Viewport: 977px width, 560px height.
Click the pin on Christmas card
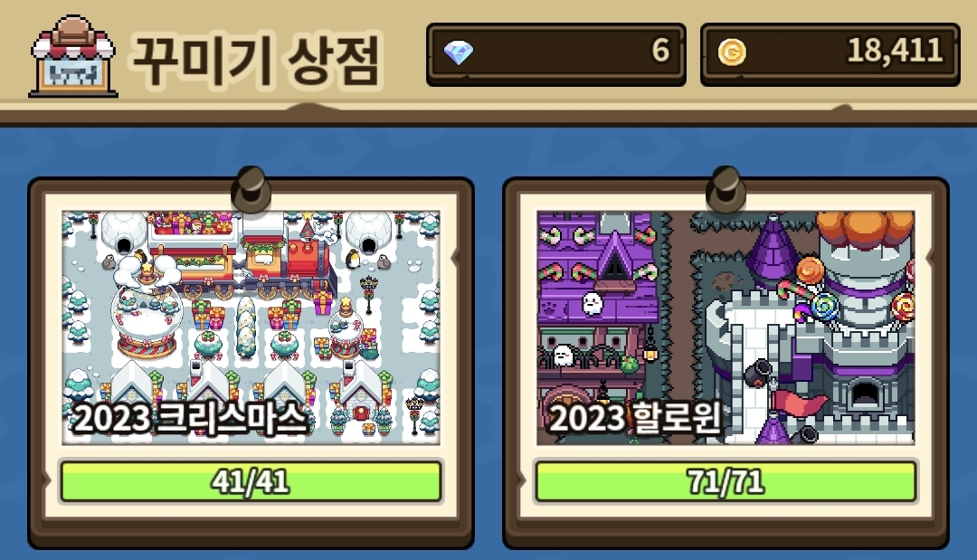[251, 189]
